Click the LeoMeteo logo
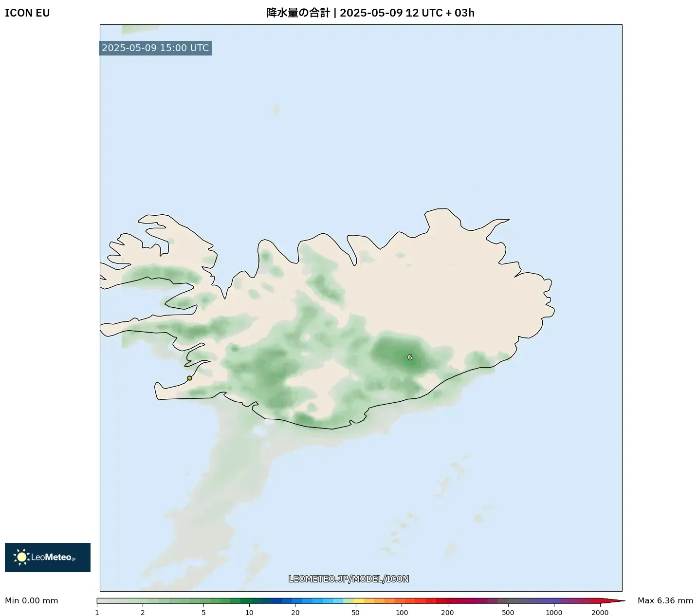 (48, 557)
